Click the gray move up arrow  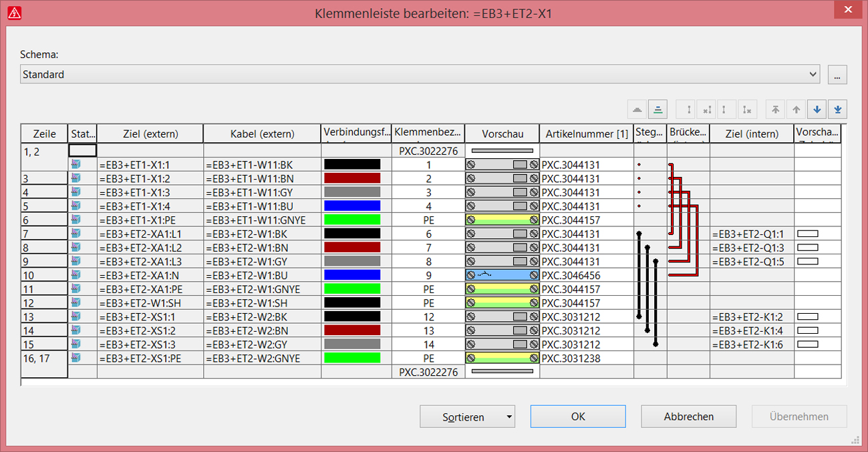point(796,109)
